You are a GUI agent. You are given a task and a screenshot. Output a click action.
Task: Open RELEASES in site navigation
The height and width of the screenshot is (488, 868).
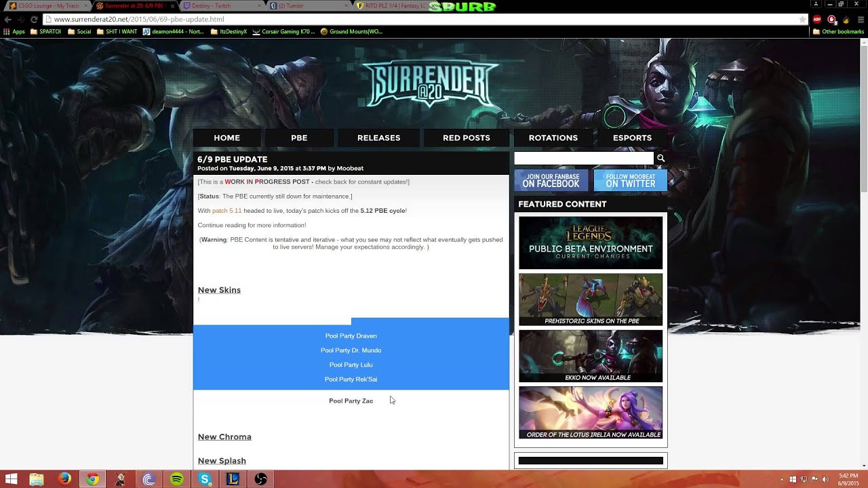pos(378,138)
